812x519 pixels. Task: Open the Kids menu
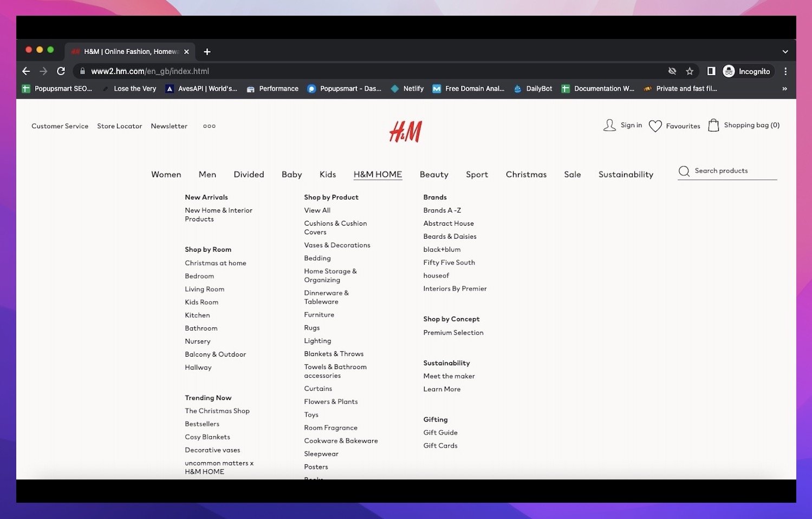pos(328,174)
